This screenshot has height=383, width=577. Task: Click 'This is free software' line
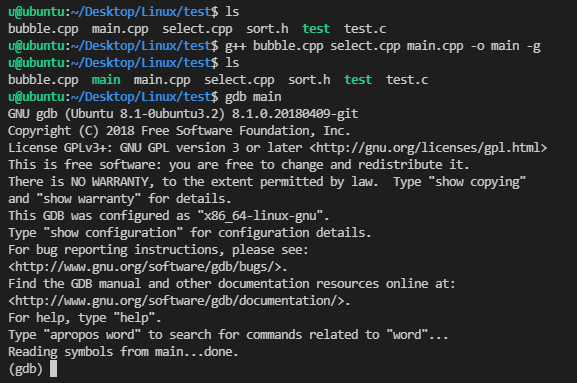pyautogui.click(x=239, y=165)
